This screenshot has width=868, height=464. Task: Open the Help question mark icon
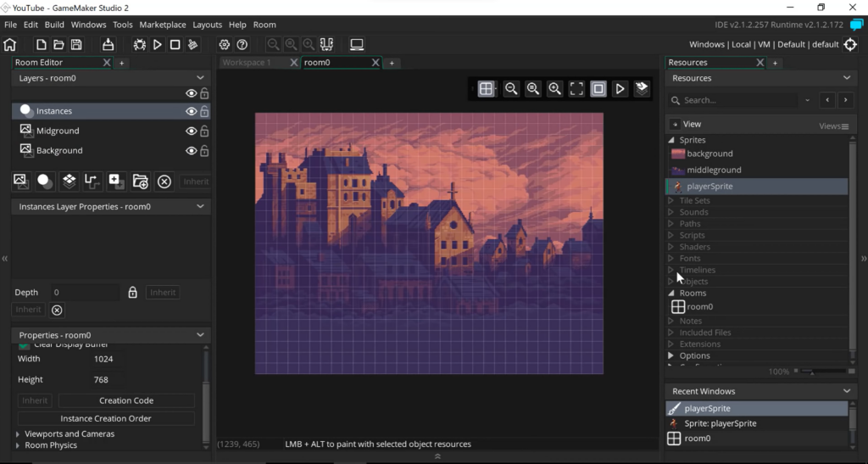point(242,44)
